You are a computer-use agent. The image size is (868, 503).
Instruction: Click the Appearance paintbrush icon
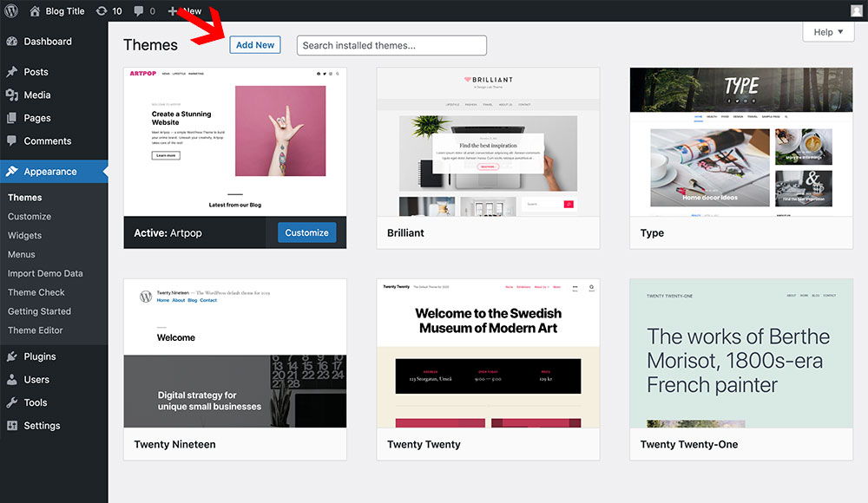(x=11, y=171)
